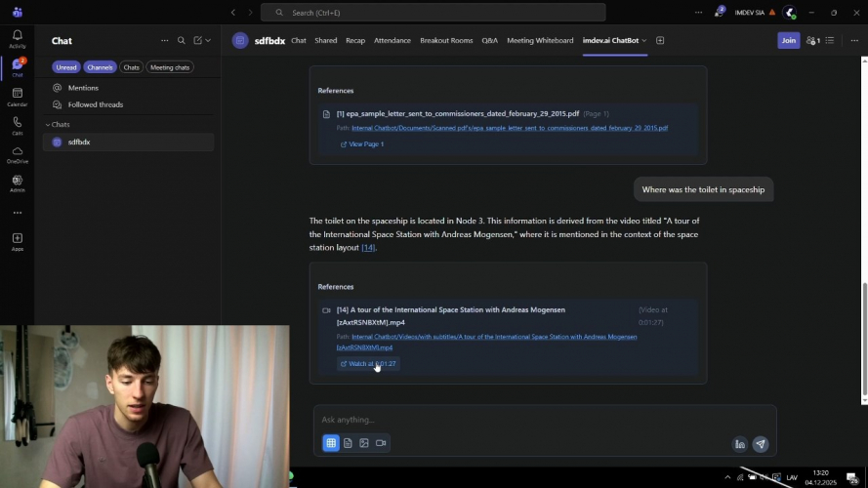Click the Ask anything input field
Viewport: 868px width, 488px height.
click(x=545, y=420)
